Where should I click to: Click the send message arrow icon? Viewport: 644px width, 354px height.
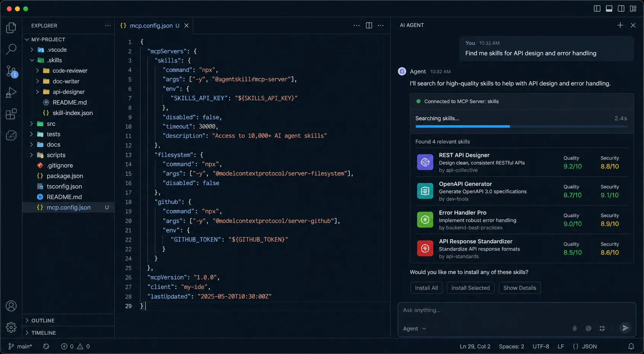coord(625,328)
